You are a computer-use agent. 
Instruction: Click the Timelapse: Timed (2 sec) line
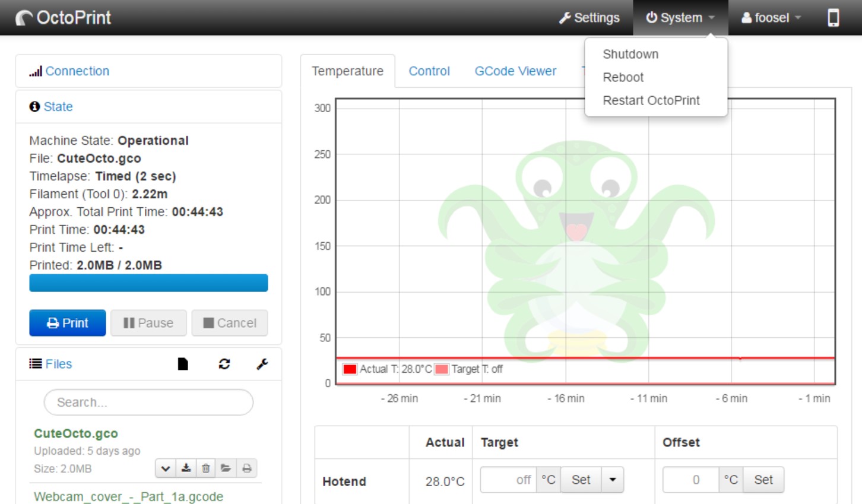click(x=103, y=176)
